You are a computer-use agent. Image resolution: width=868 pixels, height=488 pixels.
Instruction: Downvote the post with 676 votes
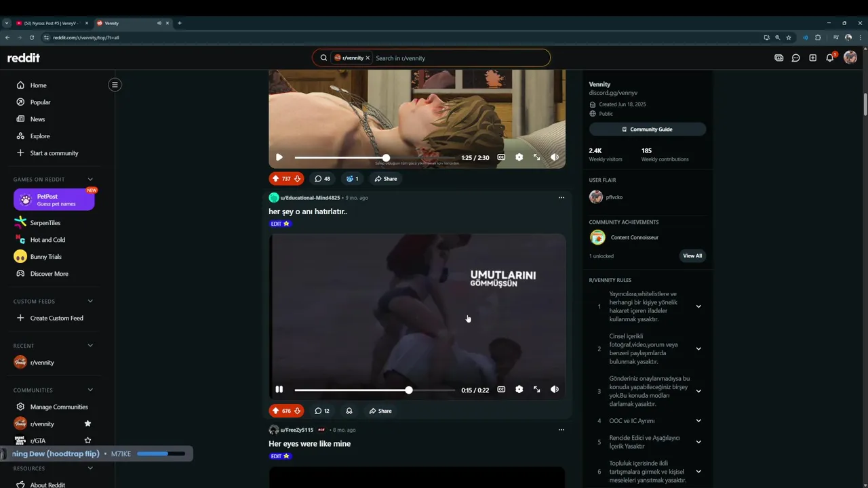coord(297,411)
